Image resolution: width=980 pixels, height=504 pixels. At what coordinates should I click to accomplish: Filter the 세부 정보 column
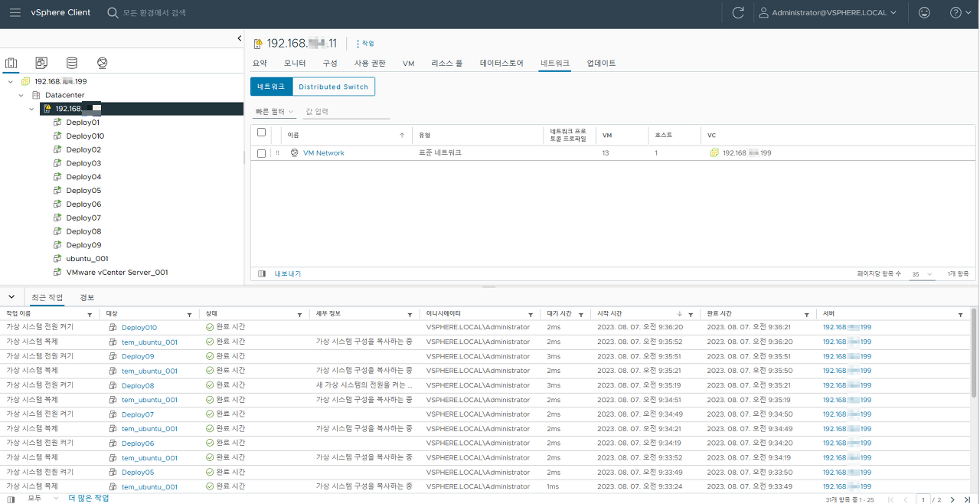[411, 315]
